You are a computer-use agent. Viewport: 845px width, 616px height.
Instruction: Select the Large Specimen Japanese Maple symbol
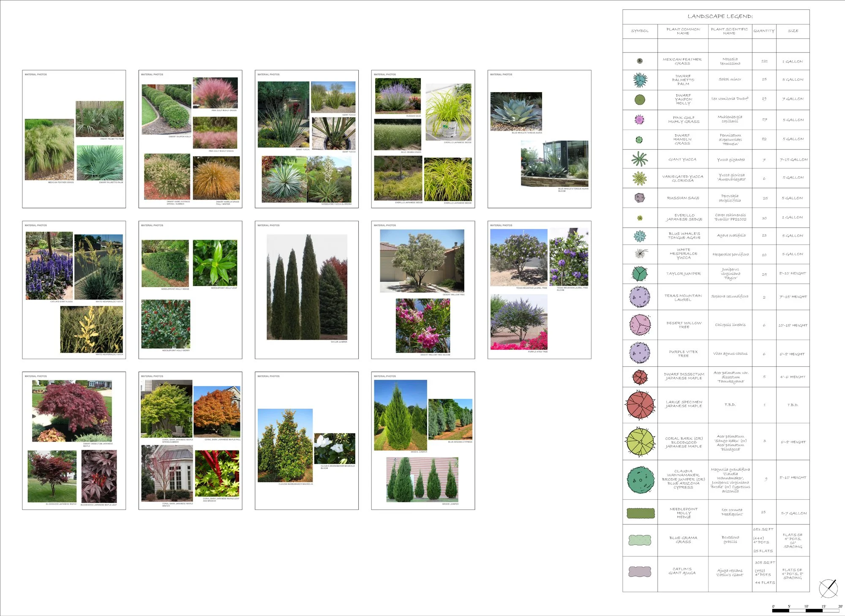point(641,405)
